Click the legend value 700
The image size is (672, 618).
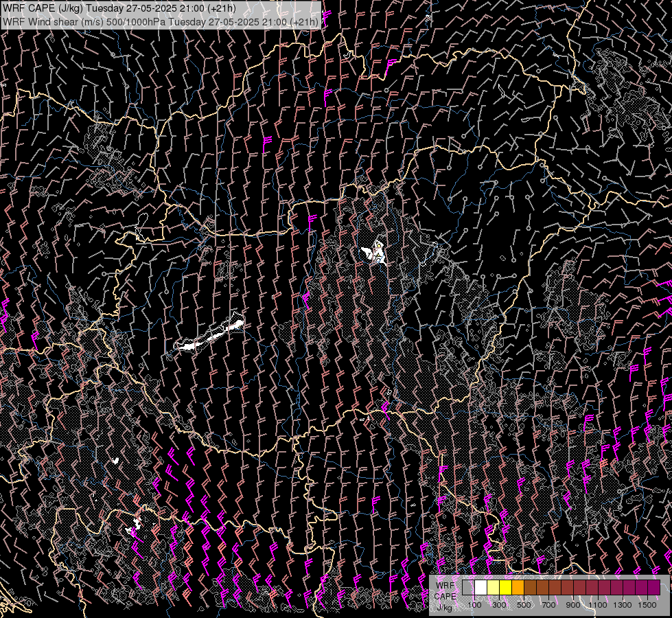(548, 605)
